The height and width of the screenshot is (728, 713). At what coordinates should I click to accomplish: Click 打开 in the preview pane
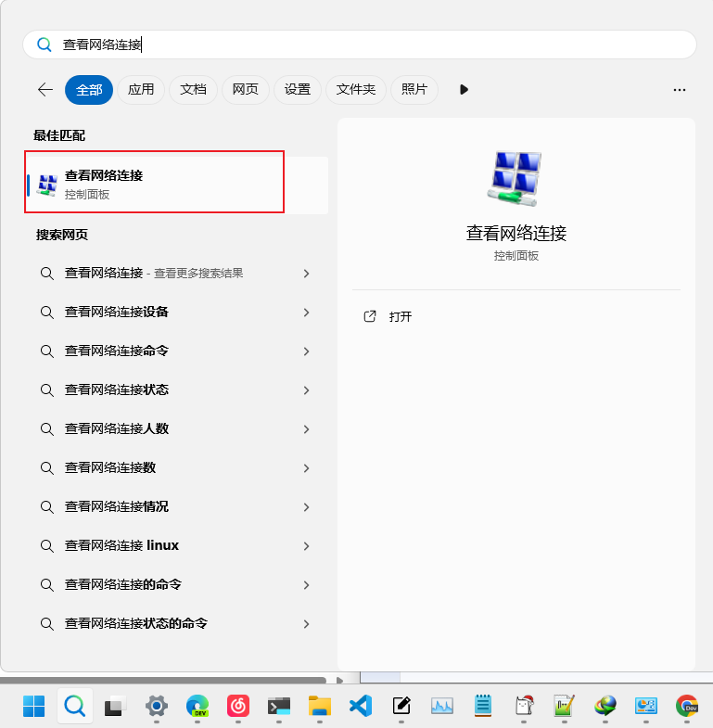pyautogui.click(x=401, y=316)
